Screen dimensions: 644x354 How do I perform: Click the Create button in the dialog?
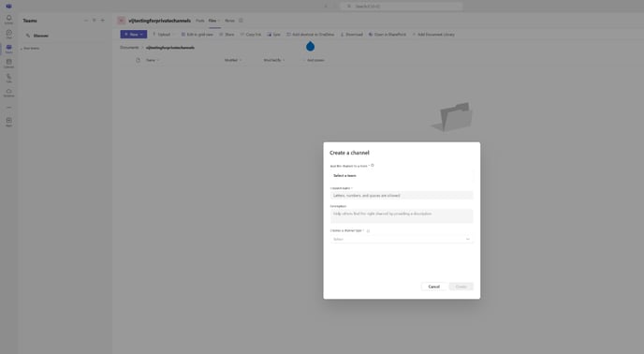[x=461, y=287]
